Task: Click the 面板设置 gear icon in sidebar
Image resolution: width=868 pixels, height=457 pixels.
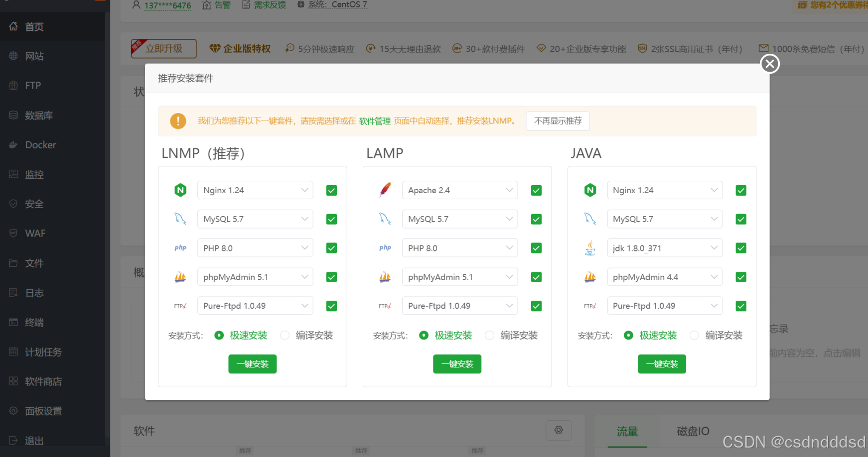Action: click(x=13, y=411)
